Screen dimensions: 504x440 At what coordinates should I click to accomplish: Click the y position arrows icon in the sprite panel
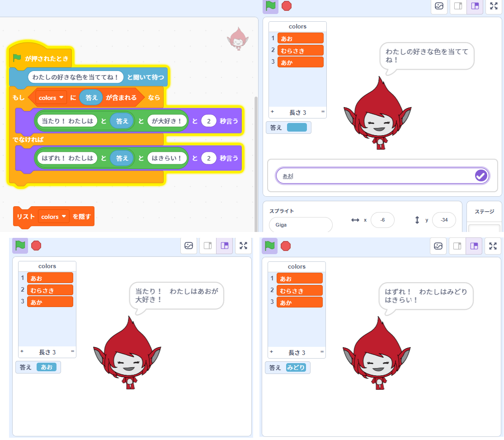point(417,220)
